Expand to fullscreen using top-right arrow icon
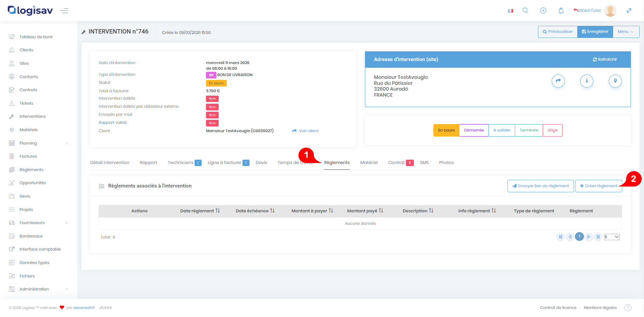The width and height of the screenshot is (644, 317). (629, 11)
